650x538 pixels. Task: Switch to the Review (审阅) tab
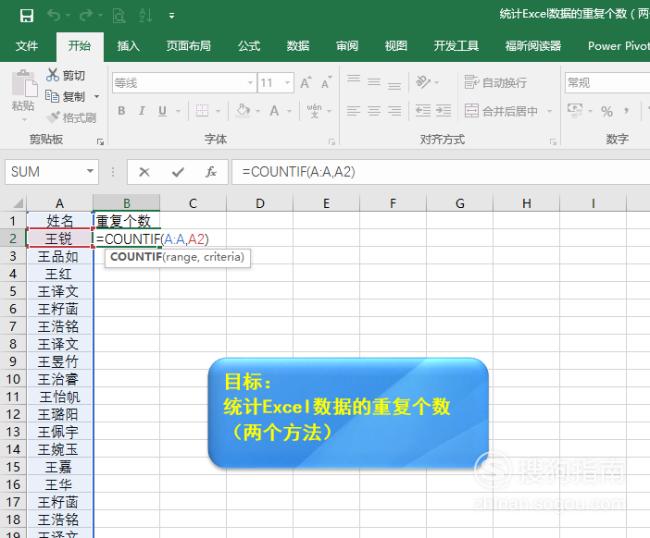click(347, 46)
